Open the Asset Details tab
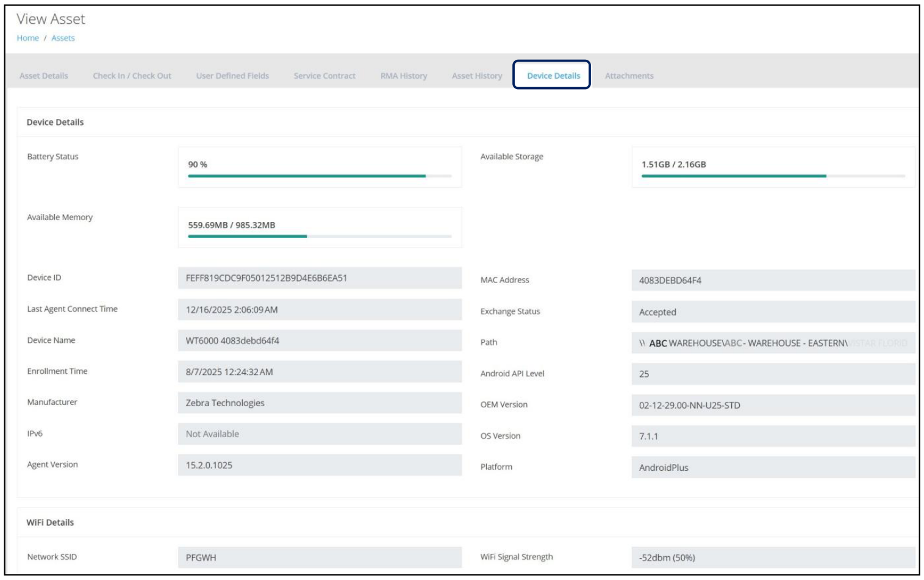This screenshot has width=924, height=580. tap(44, 76)
